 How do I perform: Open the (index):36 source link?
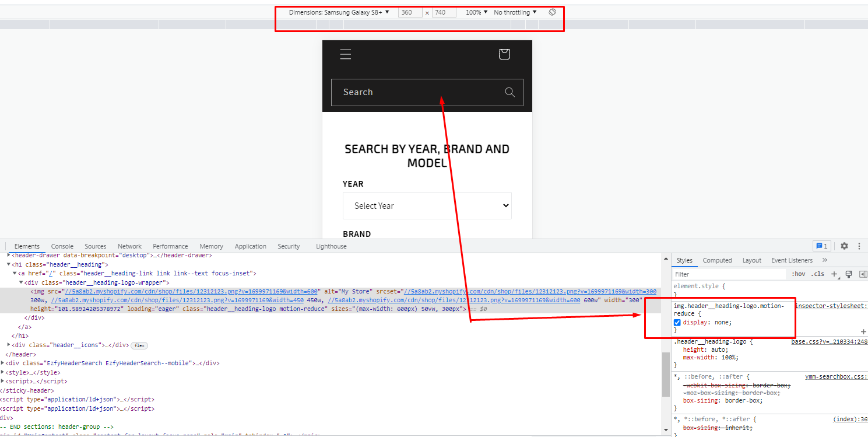(x=850, y=419)
